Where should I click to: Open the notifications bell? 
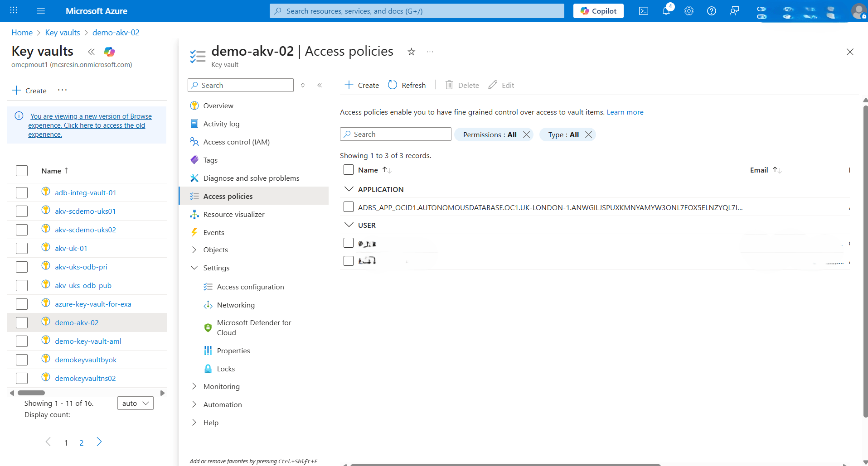666,10
